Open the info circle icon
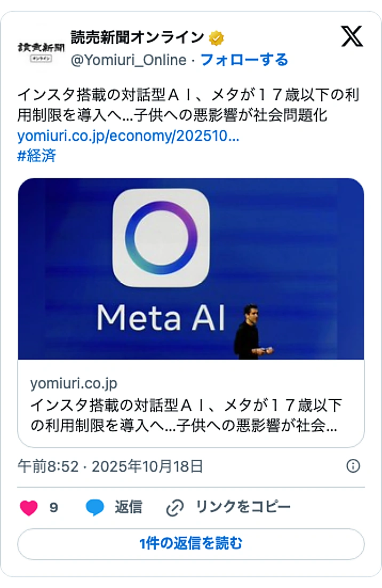 353,466
